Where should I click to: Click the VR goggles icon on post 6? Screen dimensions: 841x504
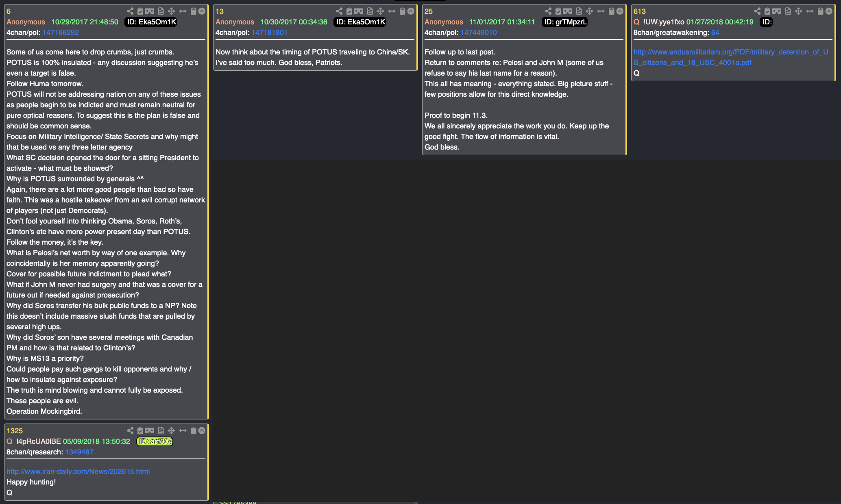pos(150,11)
